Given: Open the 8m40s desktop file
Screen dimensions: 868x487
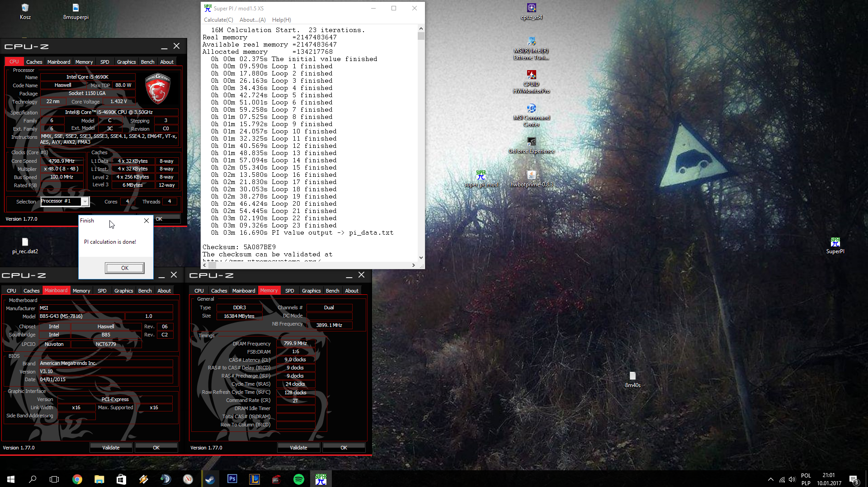Looking at the screenshot, I should (632, 380).
